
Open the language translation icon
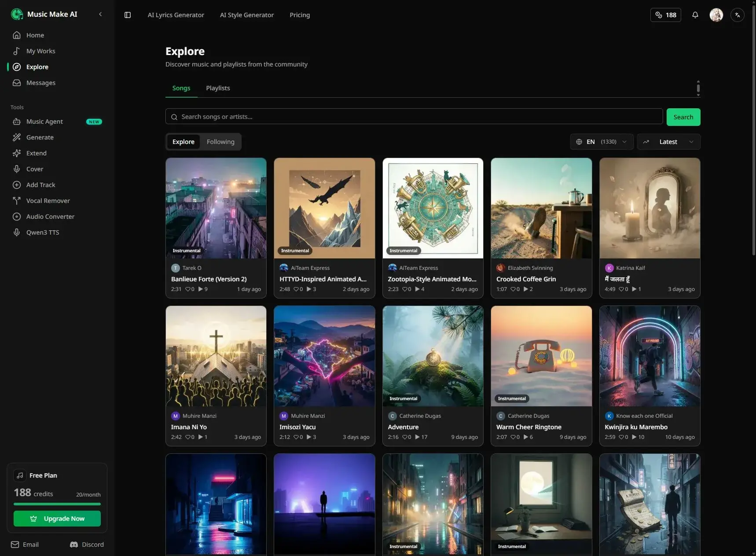pyautogui.click(x=738, y=15)
